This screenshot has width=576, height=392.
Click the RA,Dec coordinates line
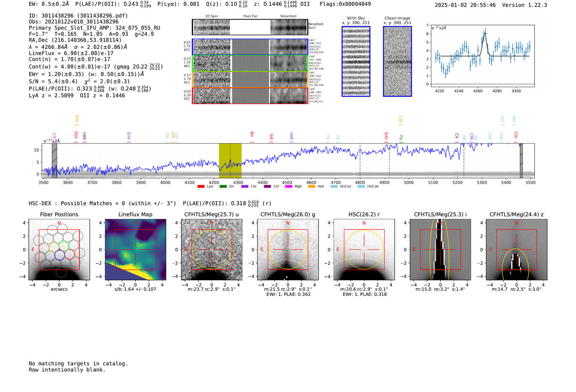click(75, 40)
